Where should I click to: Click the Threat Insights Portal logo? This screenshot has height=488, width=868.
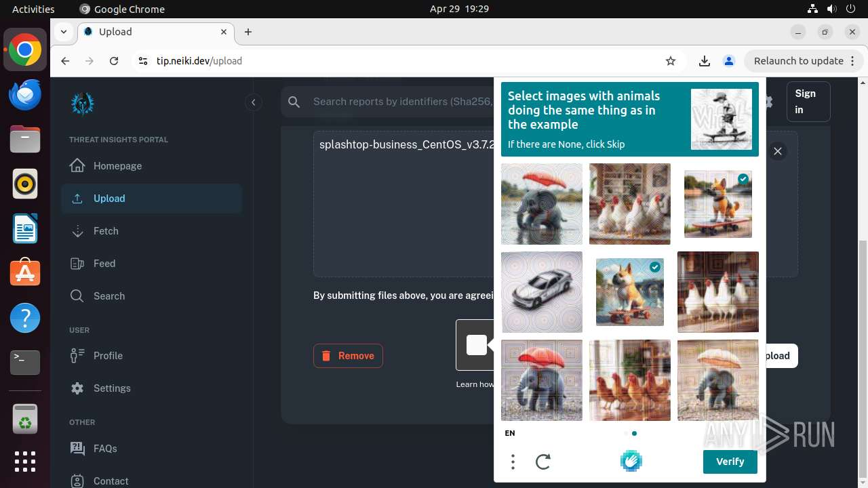click(83, 104)
